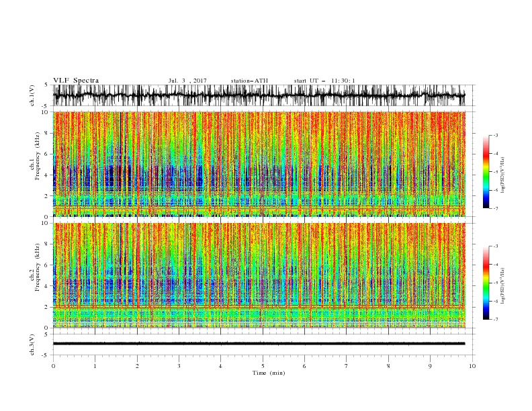Click the "-3" tick on upper color bar
The height and width of the screenshot is (411, 532).
point(495,135)
